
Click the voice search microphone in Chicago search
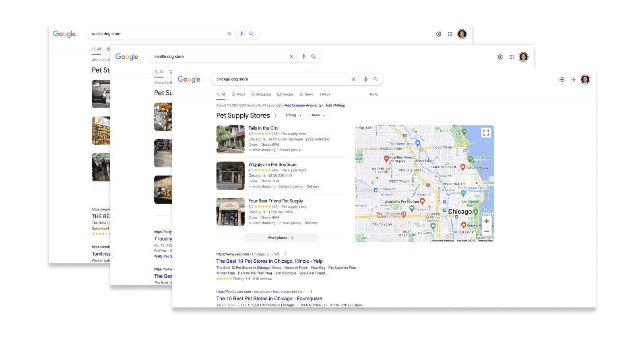(365, 79)
